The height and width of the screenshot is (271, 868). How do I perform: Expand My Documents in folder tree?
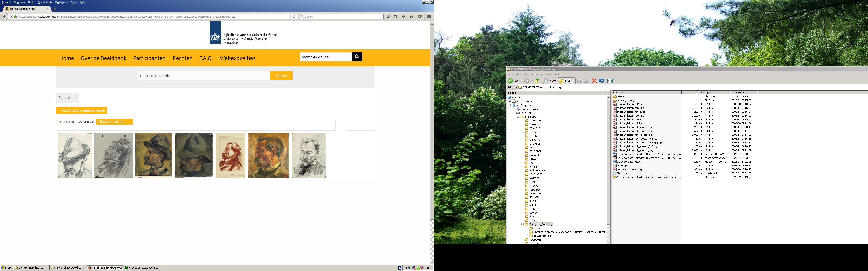[x=509, y=101]
